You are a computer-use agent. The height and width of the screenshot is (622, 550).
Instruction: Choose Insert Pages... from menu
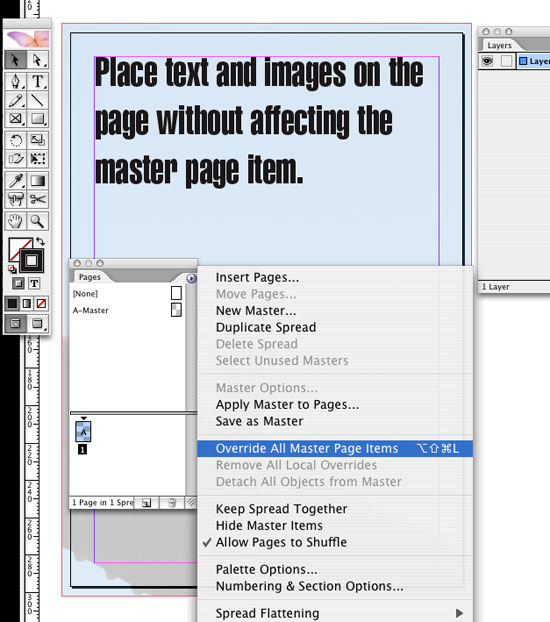335,277
